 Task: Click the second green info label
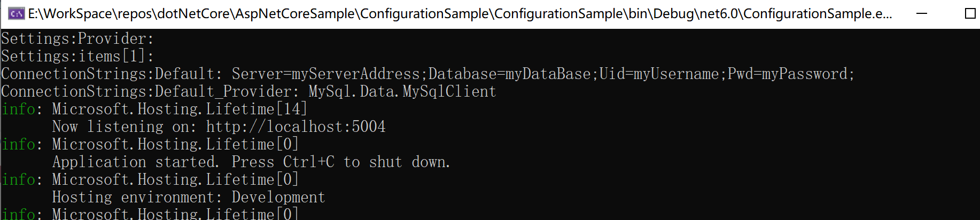coord(18,144)
